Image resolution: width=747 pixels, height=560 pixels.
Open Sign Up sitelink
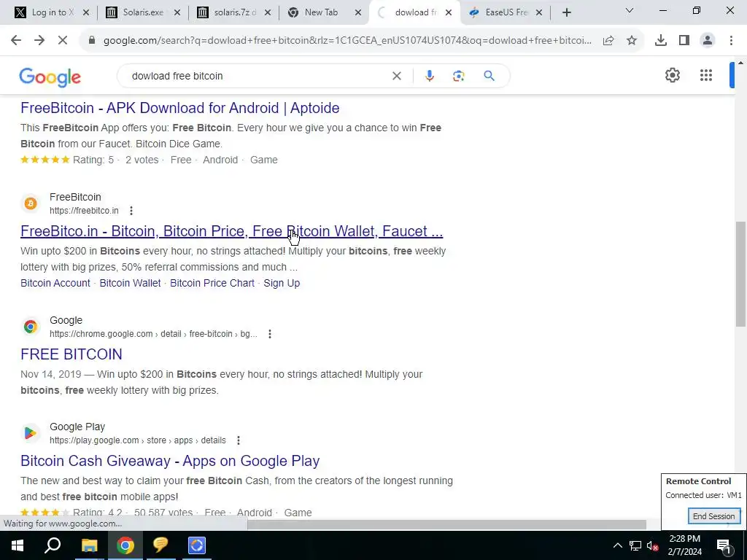[x=282, y=283]
